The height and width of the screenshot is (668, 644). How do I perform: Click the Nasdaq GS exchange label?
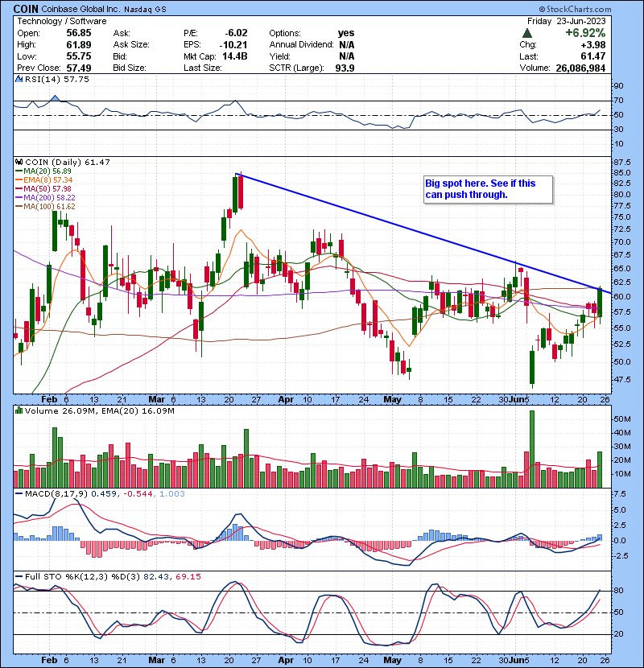pyautogui.click(x=145, y=9)
